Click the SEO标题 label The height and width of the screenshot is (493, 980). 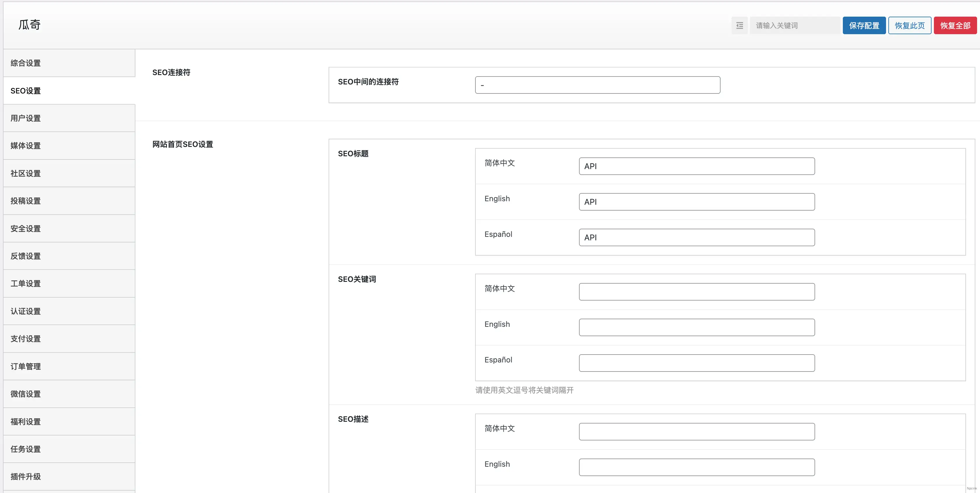(353, 153)
